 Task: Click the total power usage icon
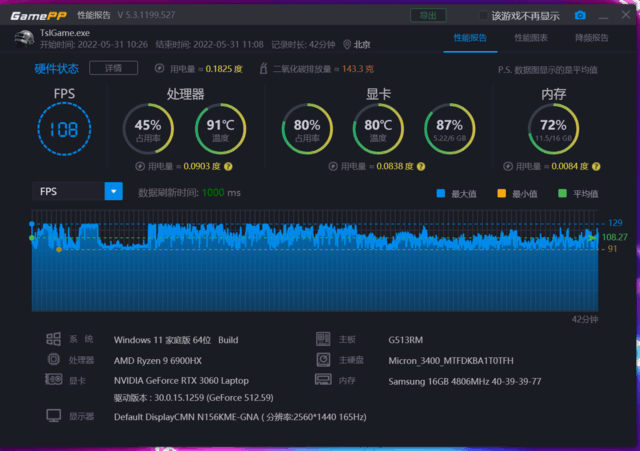(x=160, y=69)
